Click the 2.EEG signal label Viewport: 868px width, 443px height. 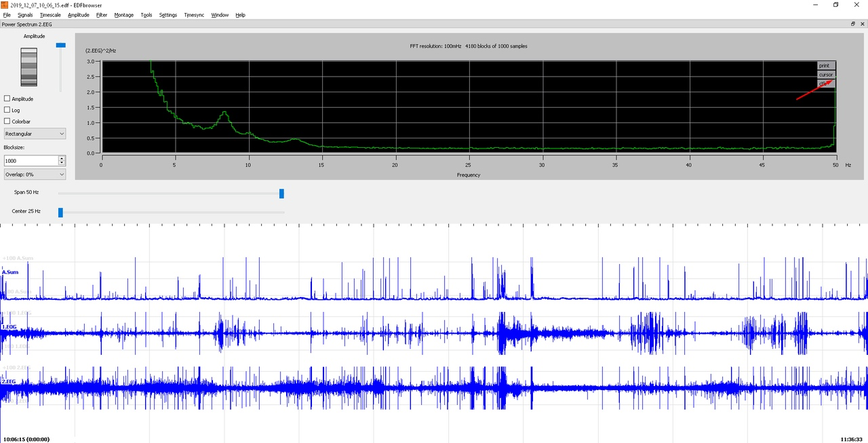pyautogui.click(x=9, y=382)
